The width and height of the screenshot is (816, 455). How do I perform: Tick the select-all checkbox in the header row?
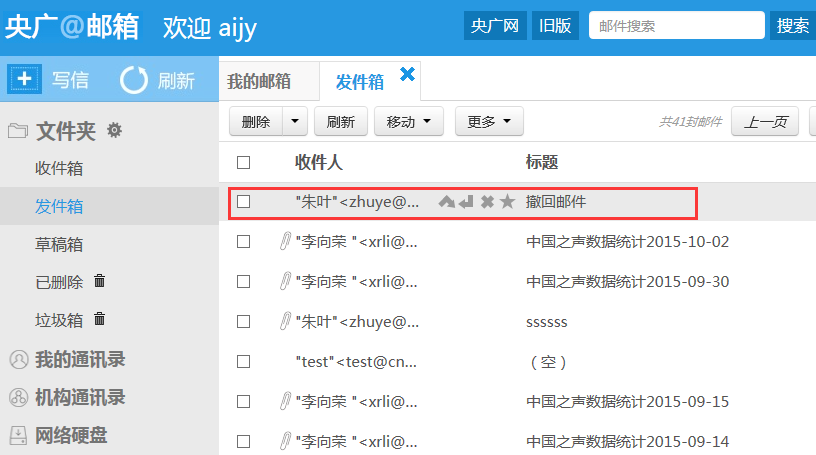(244, 162)
